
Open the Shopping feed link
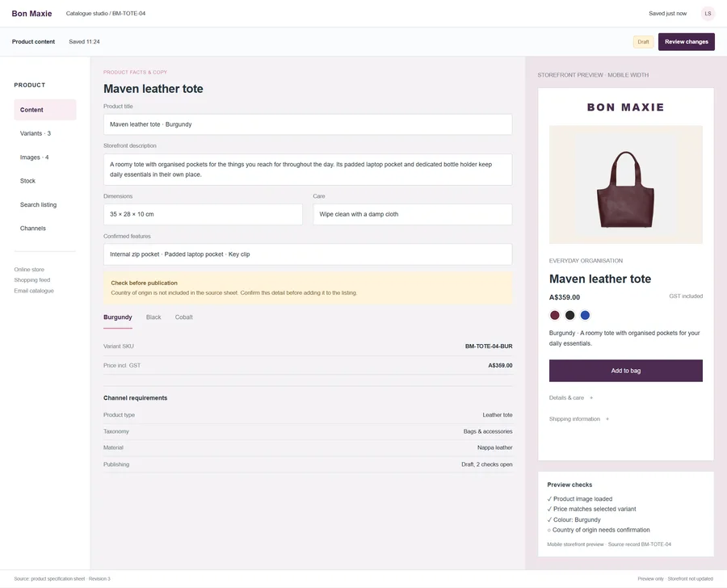pos(32,280)
